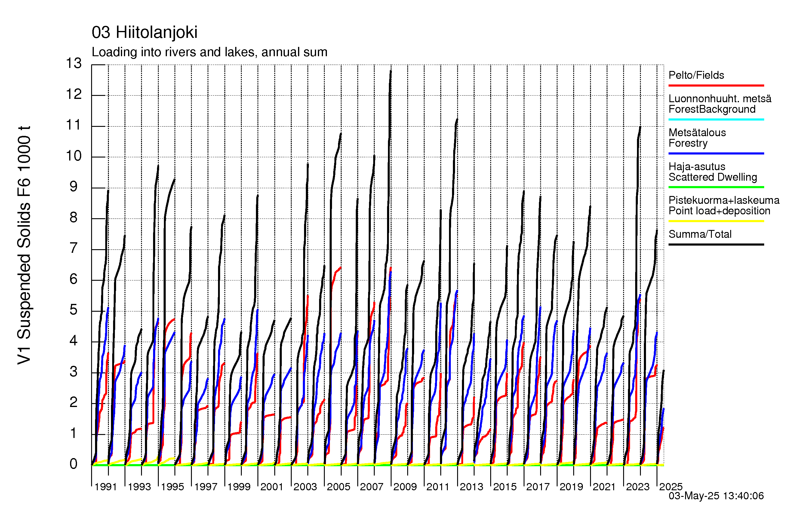
Task: Click the x-axis year label 1999
Action: click(x=239, y=487)
